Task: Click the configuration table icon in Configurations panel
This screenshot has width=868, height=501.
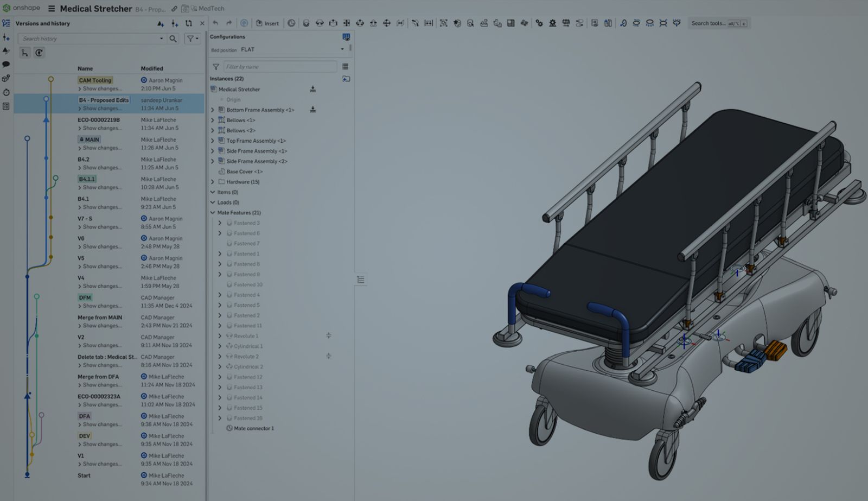Action: (x=346, y=37)
